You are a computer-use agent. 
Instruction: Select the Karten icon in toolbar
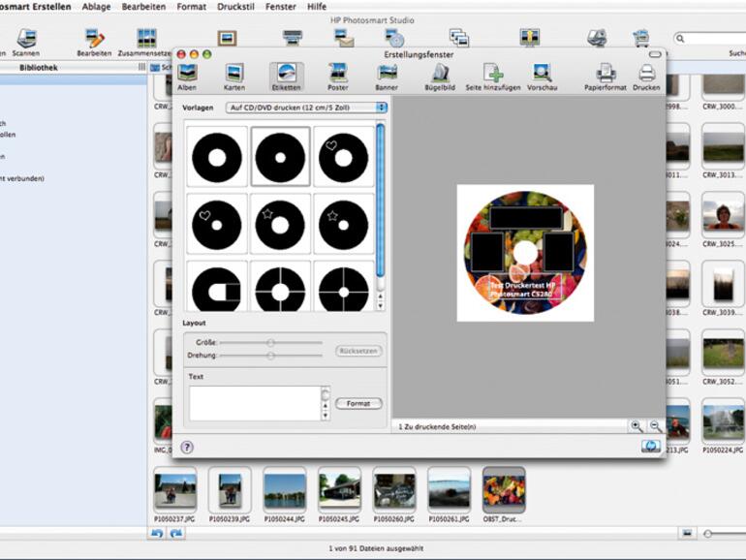pyautogui.click(x=234, y=75)
